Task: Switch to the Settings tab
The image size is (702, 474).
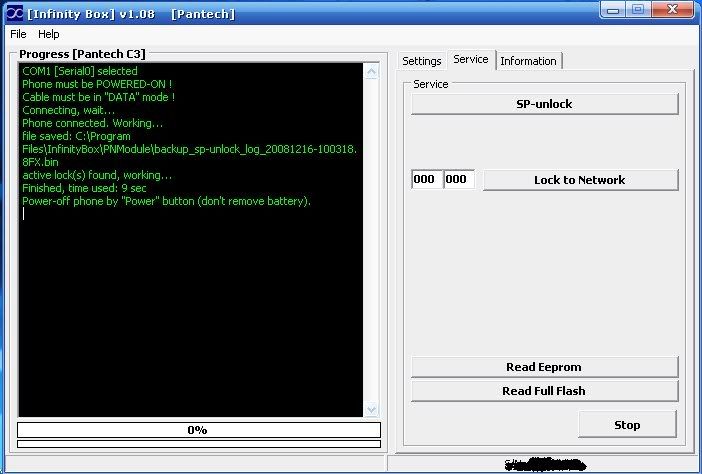Action: 421,61
